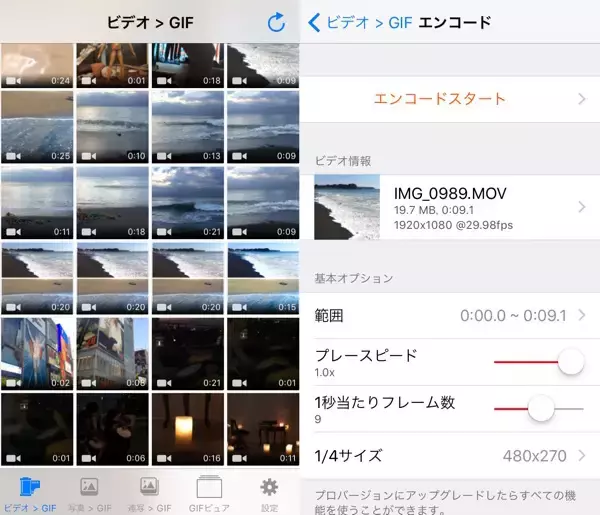The image size is (600, 515).
Task: Select the 0:24 video thumbnail
Action: (37, 65)
